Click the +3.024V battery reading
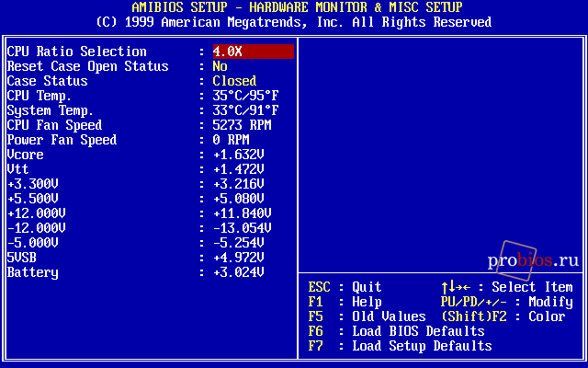Image resolution: width=588 pixels, height=368 pixels. click(239, 272)
